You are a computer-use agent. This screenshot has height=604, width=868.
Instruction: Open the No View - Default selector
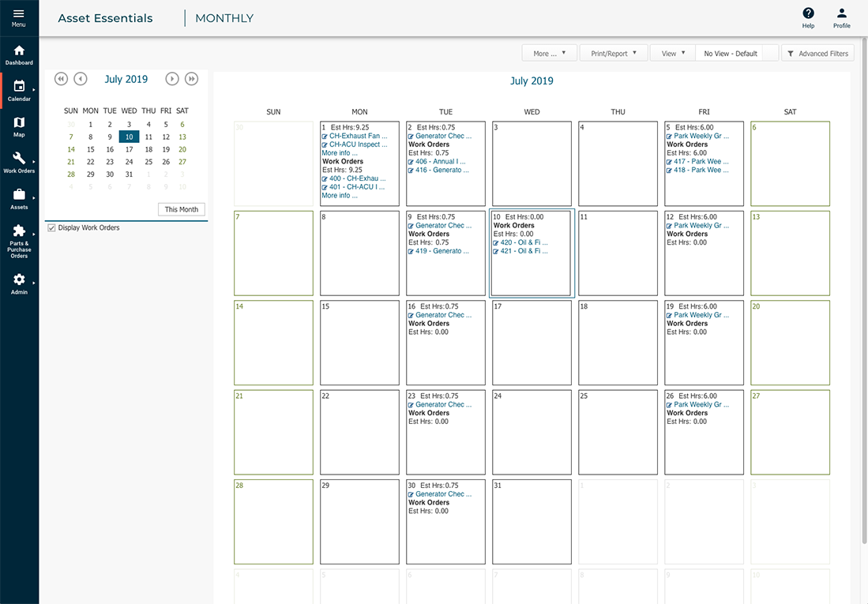coord(737,53)
